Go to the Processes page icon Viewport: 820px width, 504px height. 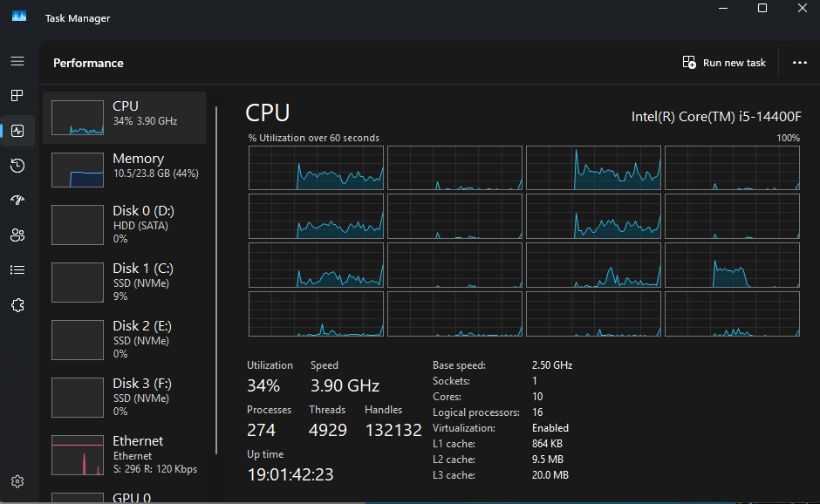click(17, 95)
